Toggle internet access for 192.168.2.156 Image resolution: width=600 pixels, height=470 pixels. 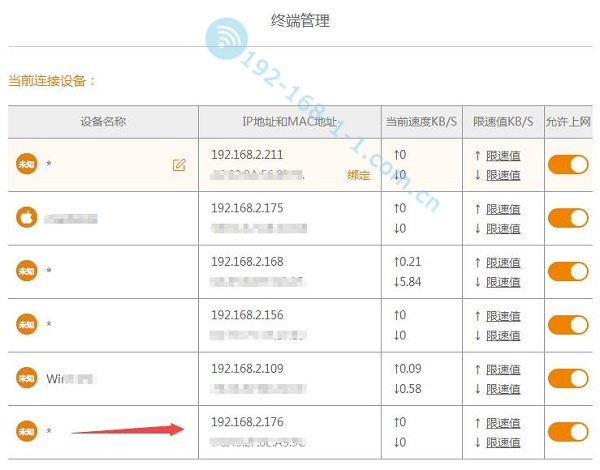click(x=568, y=325)
